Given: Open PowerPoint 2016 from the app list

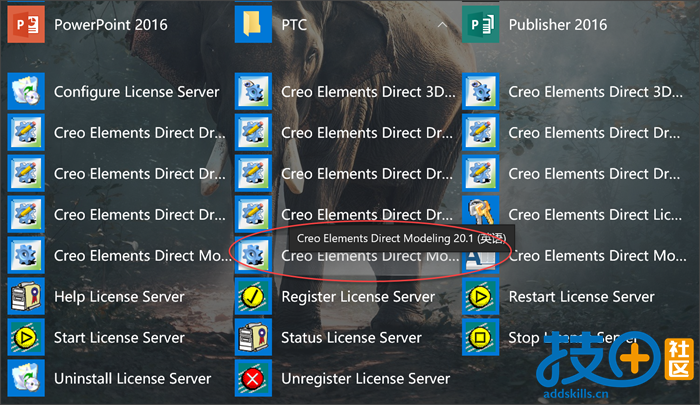Looking at the screenshot, I should [89, 25].
